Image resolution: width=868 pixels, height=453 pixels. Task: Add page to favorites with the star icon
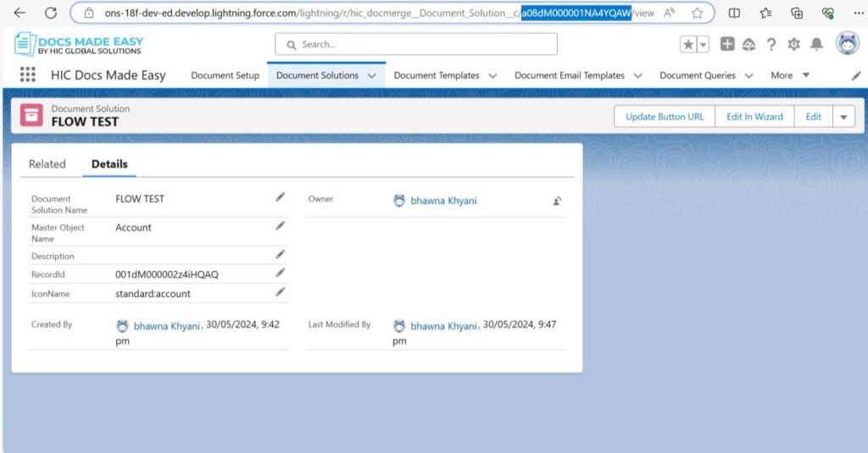coord(697,13)
